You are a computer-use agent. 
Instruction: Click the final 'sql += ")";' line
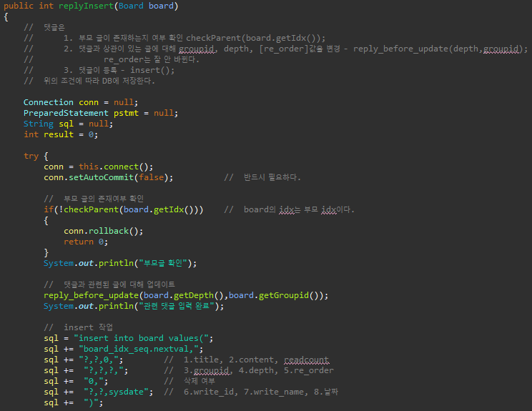pos(73,403)
